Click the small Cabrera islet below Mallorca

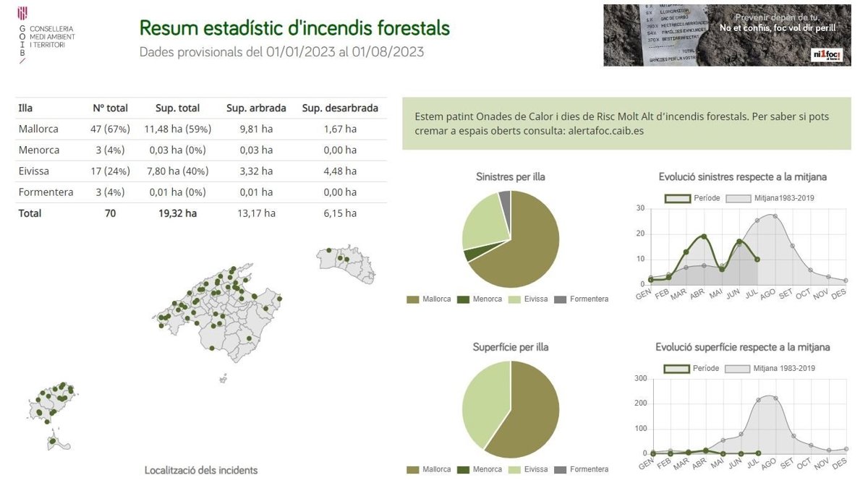(224, 377)
